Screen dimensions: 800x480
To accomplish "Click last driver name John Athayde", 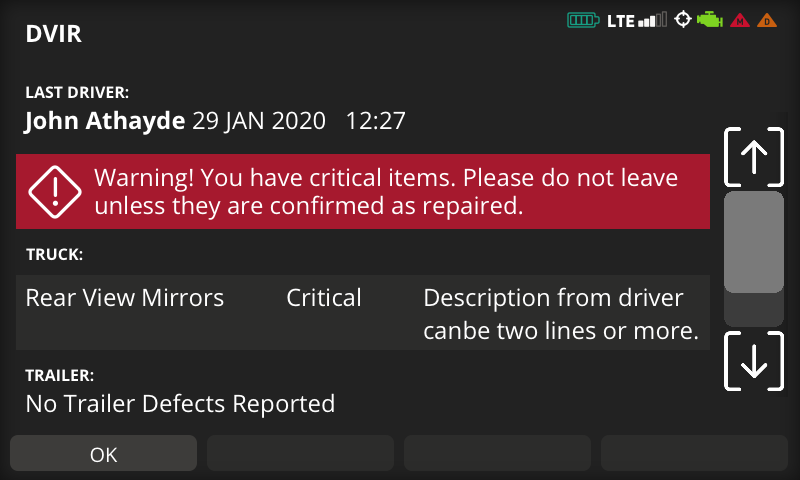I will pos(105,122).
